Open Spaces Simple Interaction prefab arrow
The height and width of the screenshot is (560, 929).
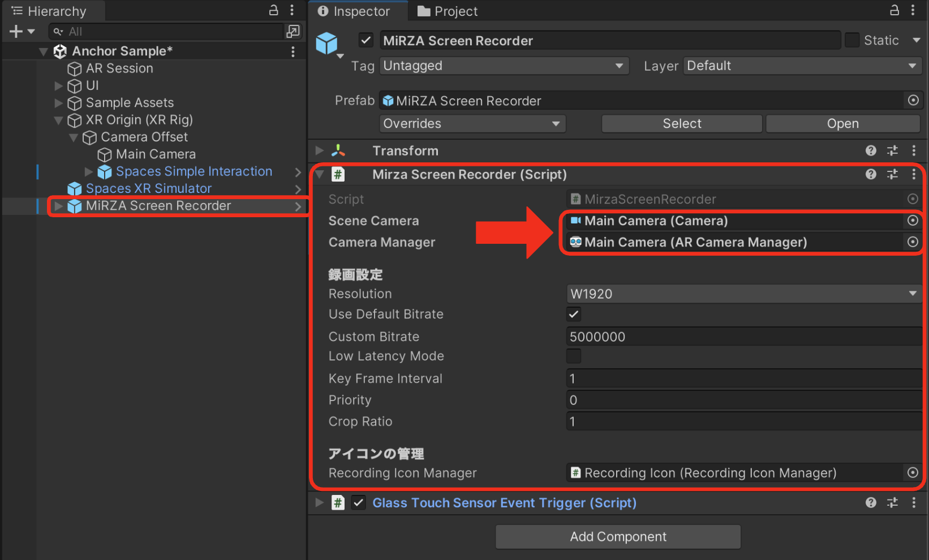pos(298,172)
